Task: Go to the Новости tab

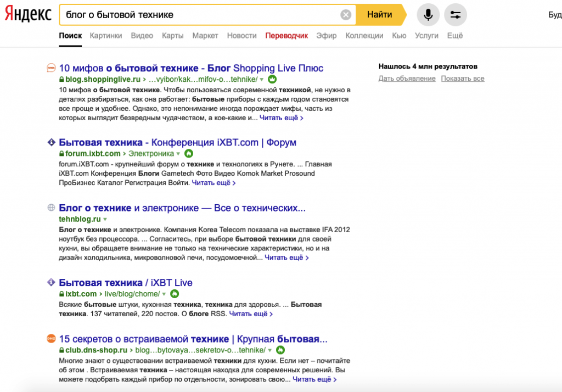Action: [241, 36]
